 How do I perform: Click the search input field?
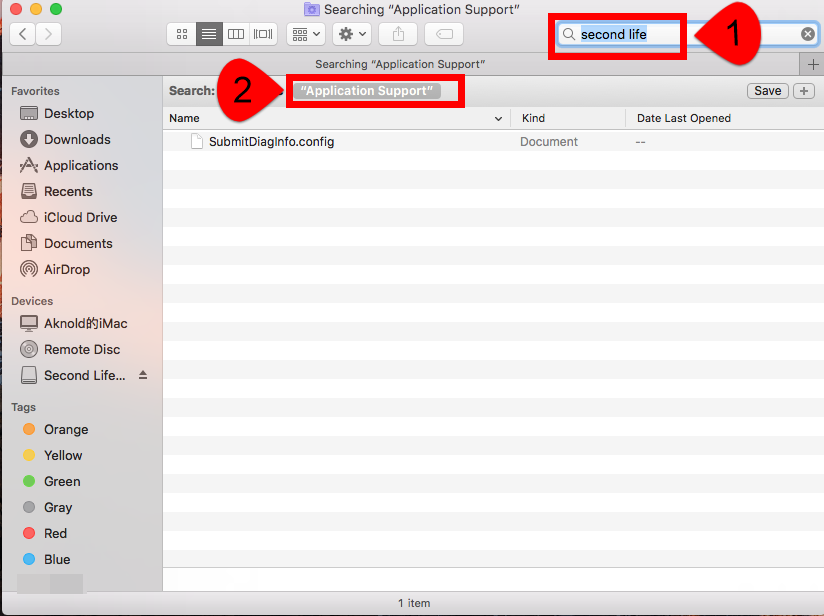(x=690, y=34)
